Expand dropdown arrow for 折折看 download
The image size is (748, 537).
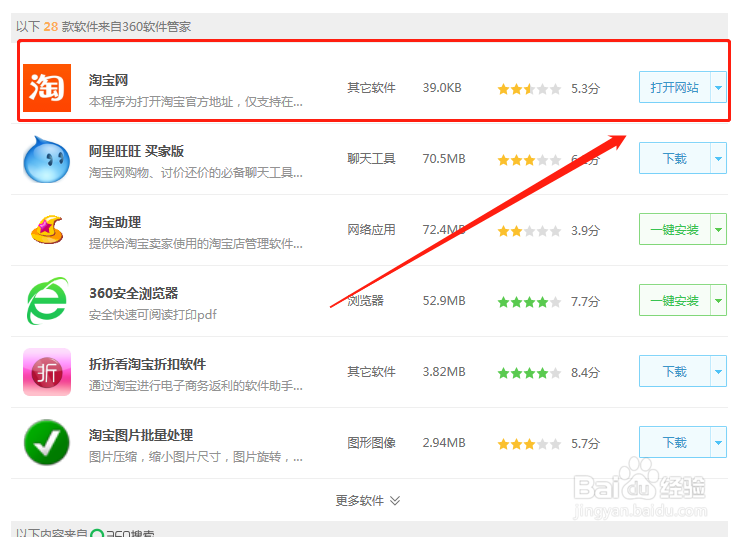pyautogui.click(x=718, y=371)
